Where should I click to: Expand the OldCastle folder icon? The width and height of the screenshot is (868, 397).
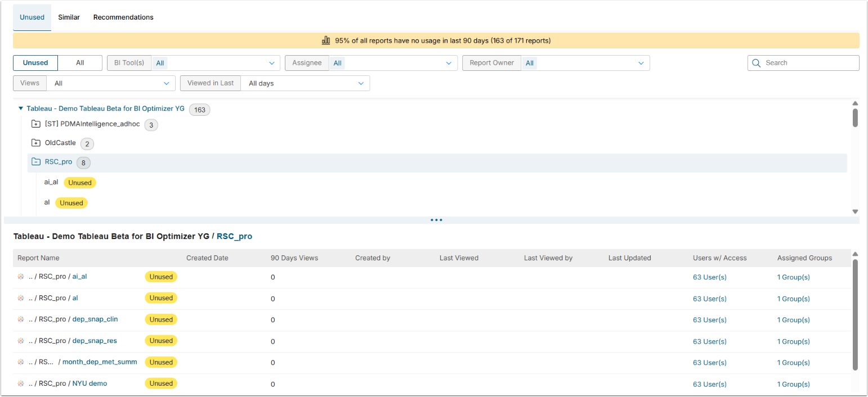coord(36,143)
